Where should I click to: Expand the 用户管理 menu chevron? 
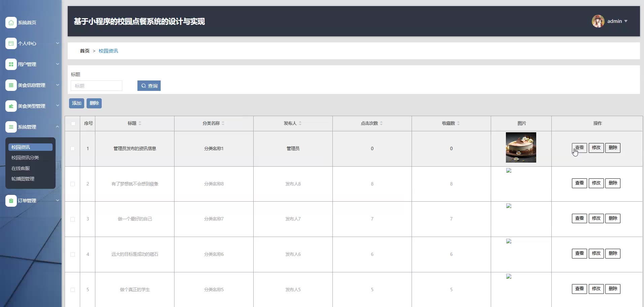57,64
